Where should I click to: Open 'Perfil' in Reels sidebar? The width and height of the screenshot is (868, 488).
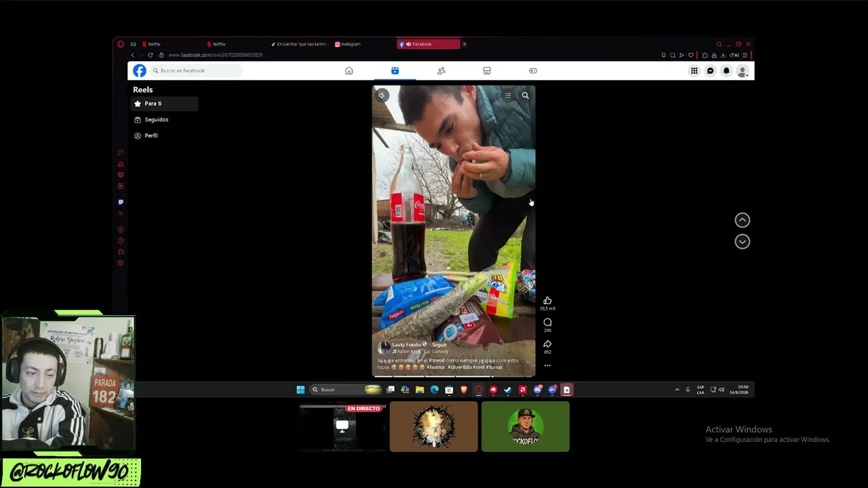(164, 136)
